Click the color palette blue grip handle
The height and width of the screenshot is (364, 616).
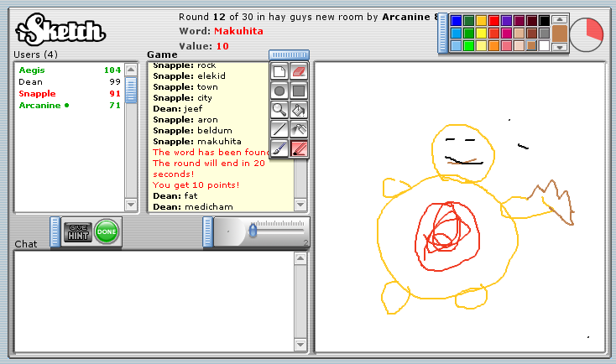point(443,33)
